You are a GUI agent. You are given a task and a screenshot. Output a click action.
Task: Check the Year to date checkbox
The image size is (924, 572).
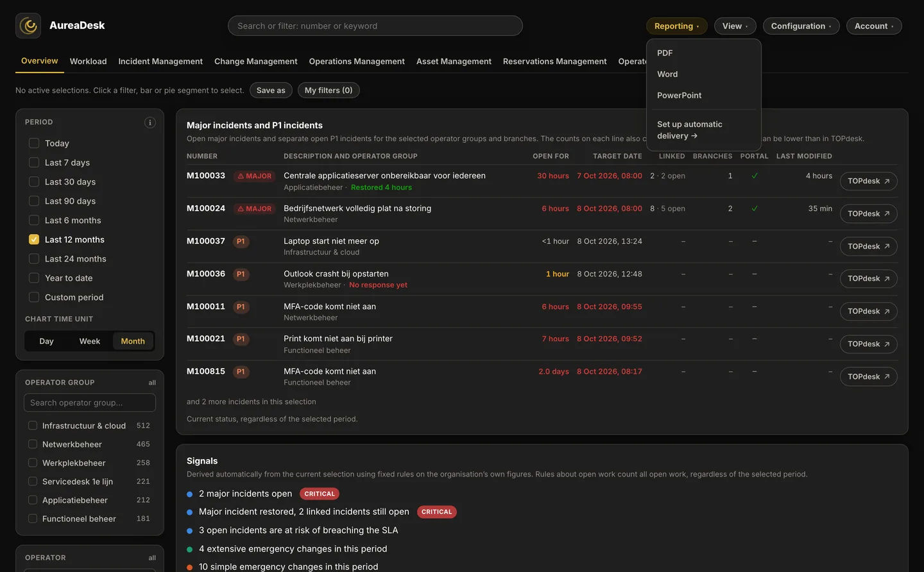[34, 278]
